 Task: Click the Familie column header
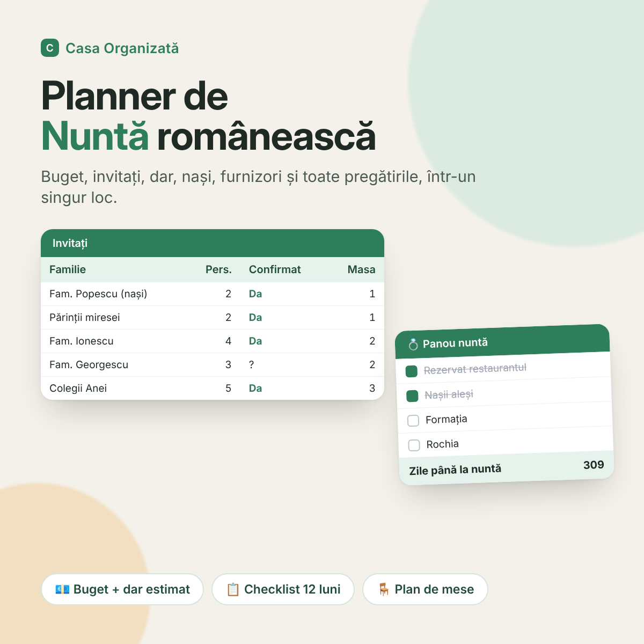68,269
